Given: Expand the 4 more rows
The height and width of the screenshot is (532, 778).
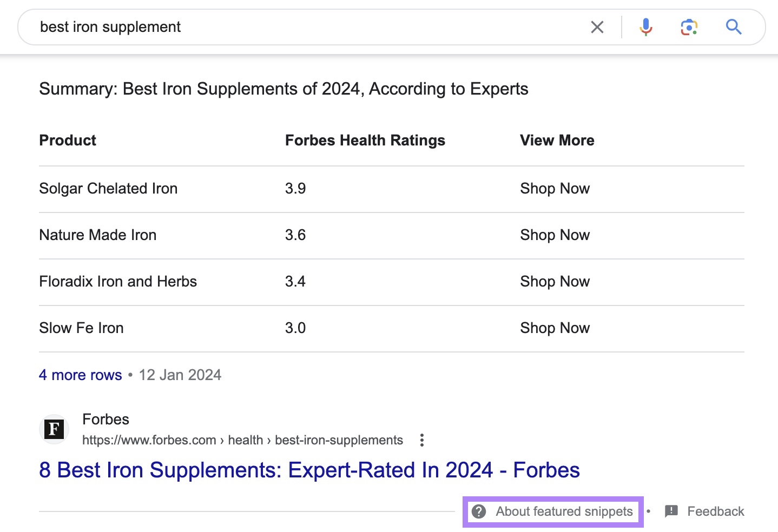Looking at the screenshot, I should [x=80, y=375].
